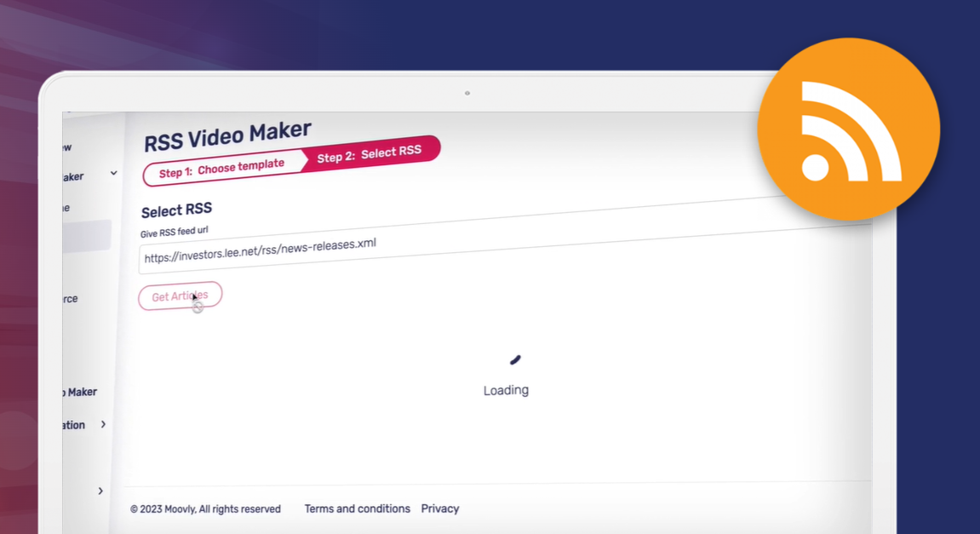Click the topmost sidebar navigation item
Viewport: 980px width, 534px height.
(x=66, y=146)
